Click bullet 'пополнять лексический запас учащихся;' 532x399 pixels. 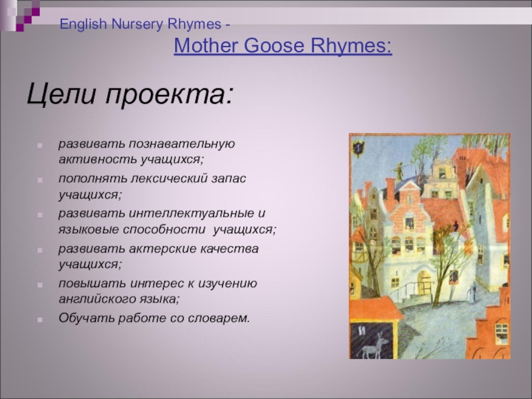tap(152, 187)
